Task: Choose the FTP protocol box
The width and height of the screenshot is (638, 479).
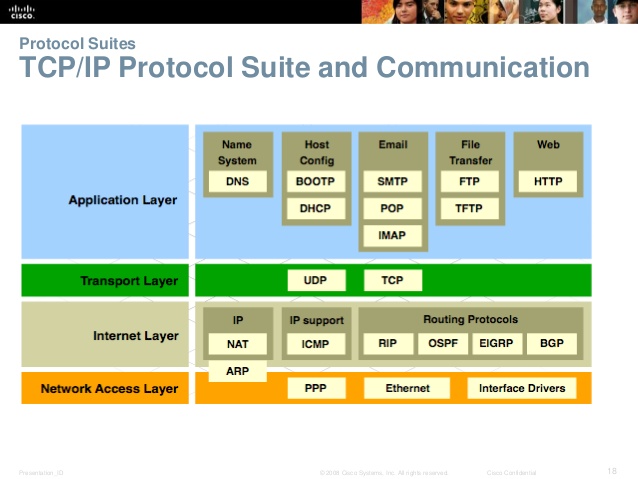Action: (470, 181)
